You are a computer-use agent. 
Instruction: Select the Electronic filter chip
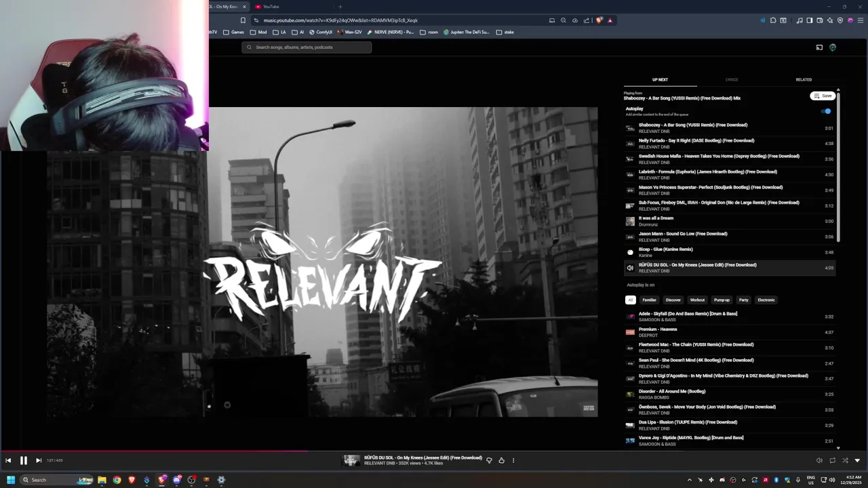click(x=766, y=300)
